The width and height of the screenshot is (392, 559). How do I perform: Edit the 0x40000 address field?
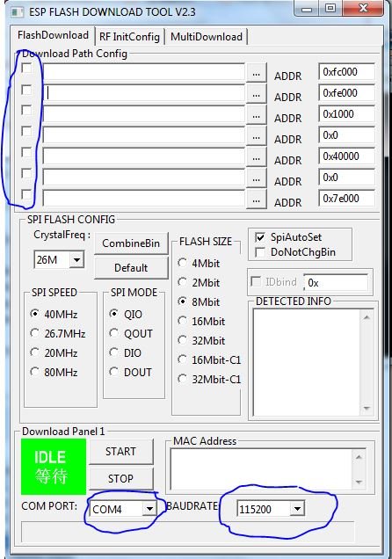coord(346,156)
